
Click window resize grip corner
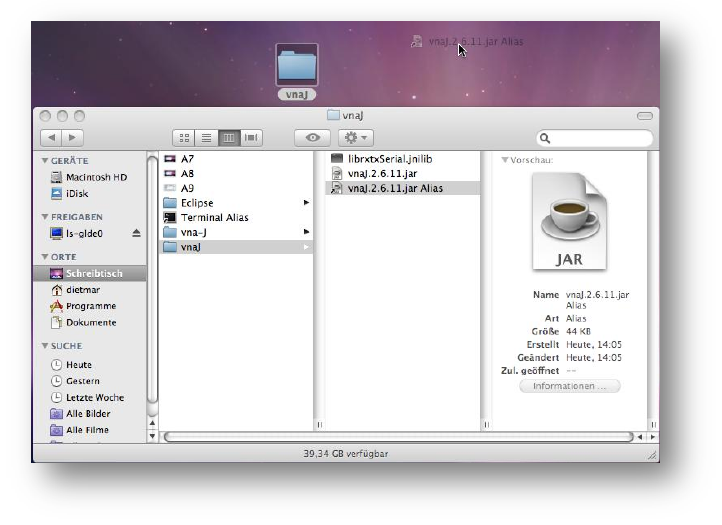click(x=652, y=455)
